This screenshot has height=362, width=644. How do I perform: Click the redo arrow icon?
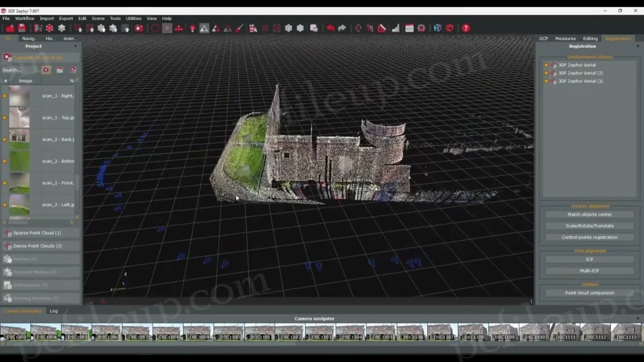pos(342,28)
